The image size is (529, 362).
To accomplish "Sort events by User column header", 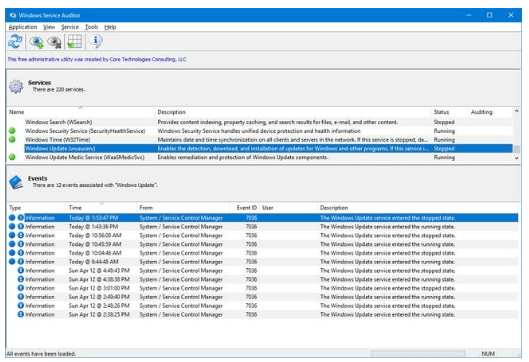I will (x=288, y=208).
